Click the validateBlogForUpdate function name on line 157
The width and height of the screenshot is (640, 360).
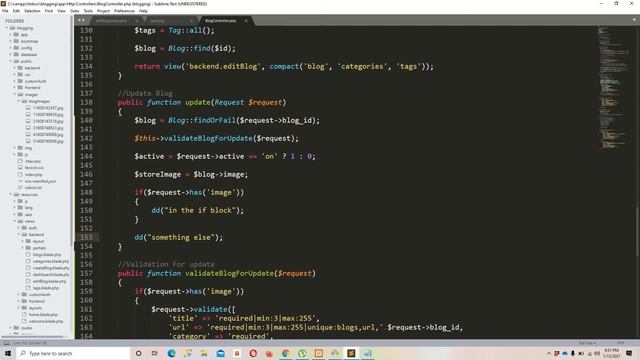click(229, 273)
